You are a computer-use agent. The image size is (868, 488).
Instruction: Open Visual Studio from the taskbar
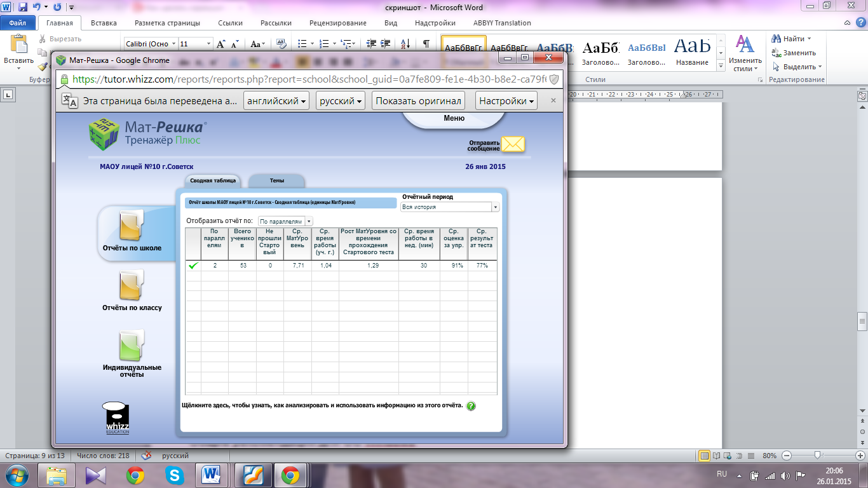pyautogui.click(x=96, y=475)
